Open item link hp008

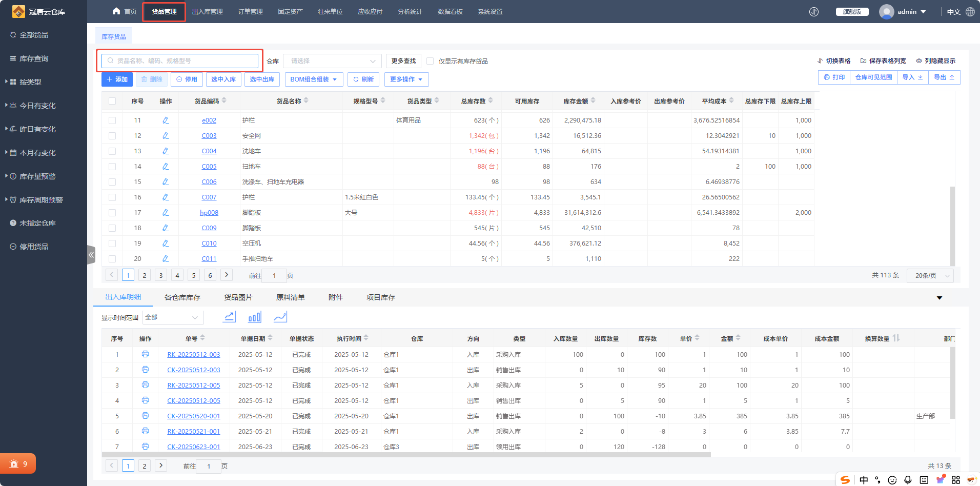click(209, 213)
